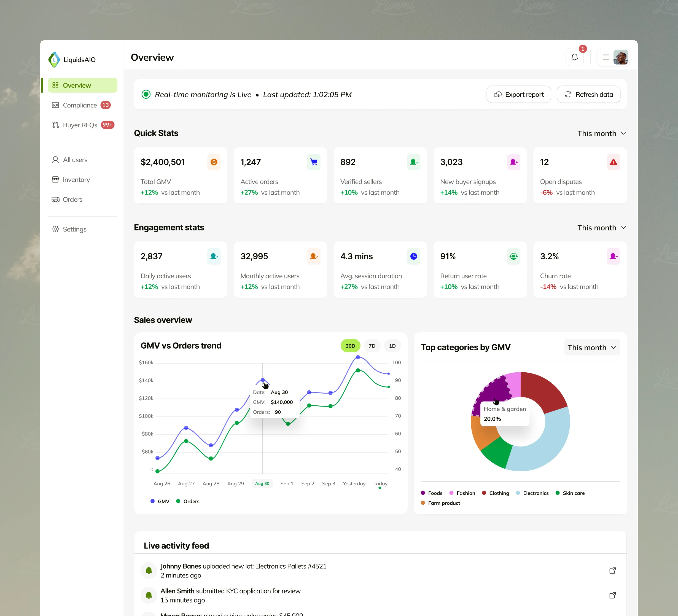This screenshot has height=616, width=678.
Task: Click the All users person icon
Action: click(55, 160)
